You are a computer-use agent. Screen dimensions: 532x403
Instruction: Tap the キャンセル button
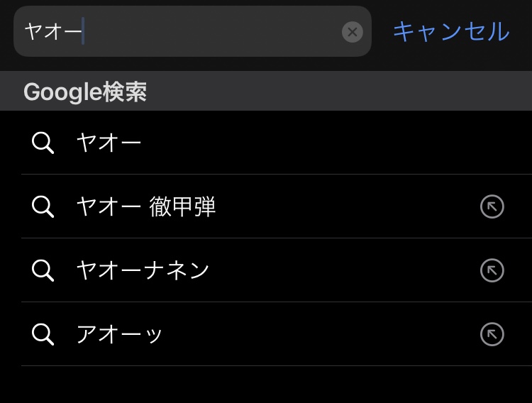(450, 31)
